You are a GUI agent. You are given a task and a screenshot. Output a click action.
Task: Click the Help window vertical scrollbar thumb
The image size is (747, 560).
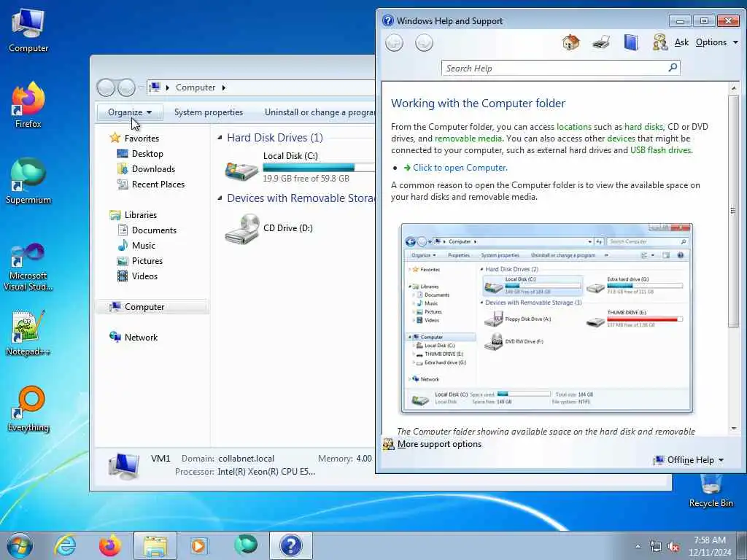(733, 211)
